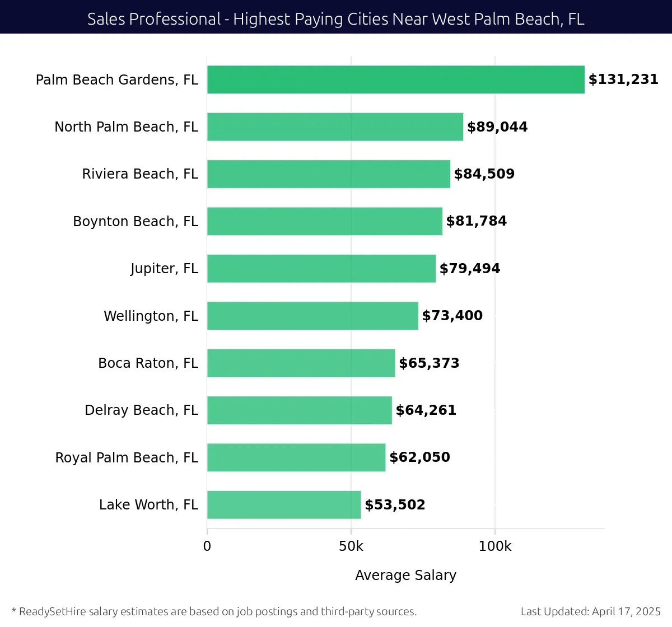The image size is (672, 627).
Task: Click the Delray Beach, FL label
Action: [142, 410]
